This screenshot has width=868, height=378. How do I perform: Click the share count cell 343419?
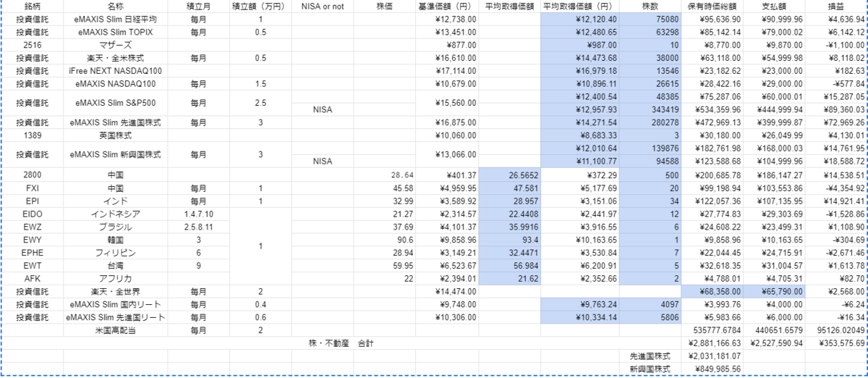click(650, 110)
